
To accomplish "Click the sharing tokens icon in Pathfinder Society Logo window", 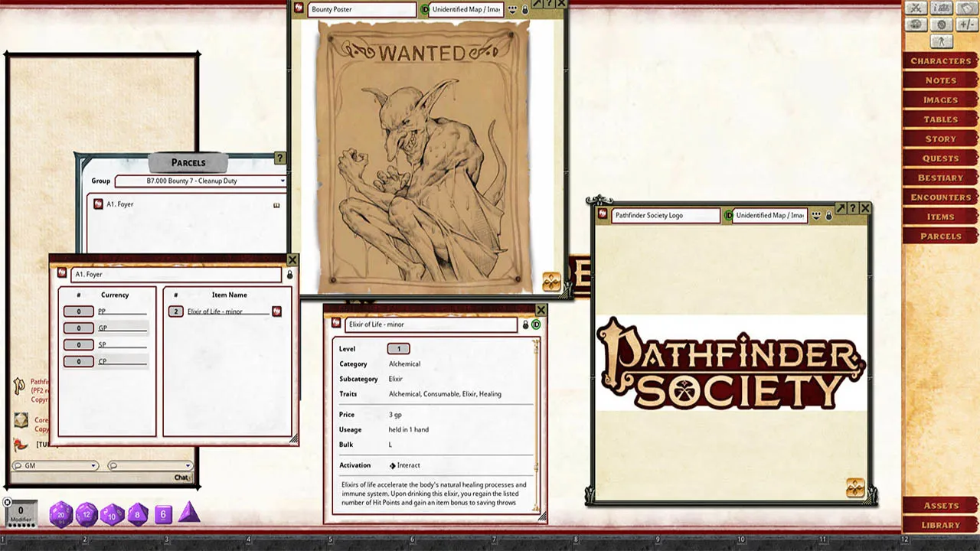I will coord(817,216).
